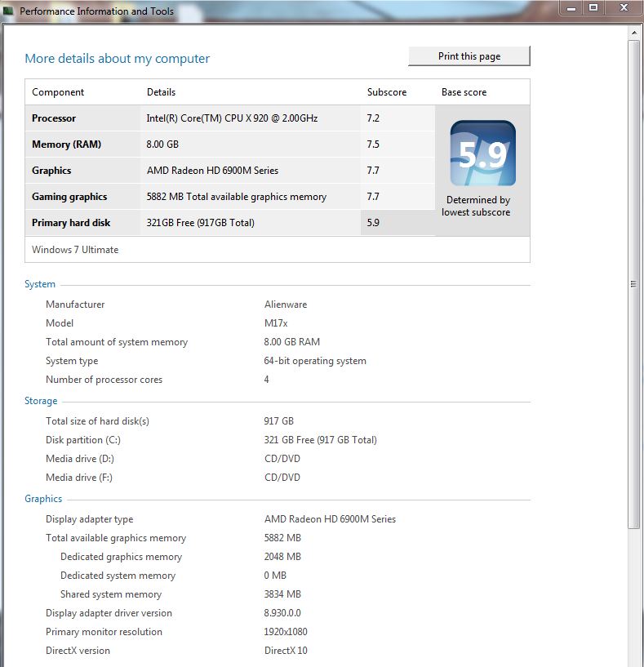Click DirectX version value DirectX 10

tap(286, 651)
